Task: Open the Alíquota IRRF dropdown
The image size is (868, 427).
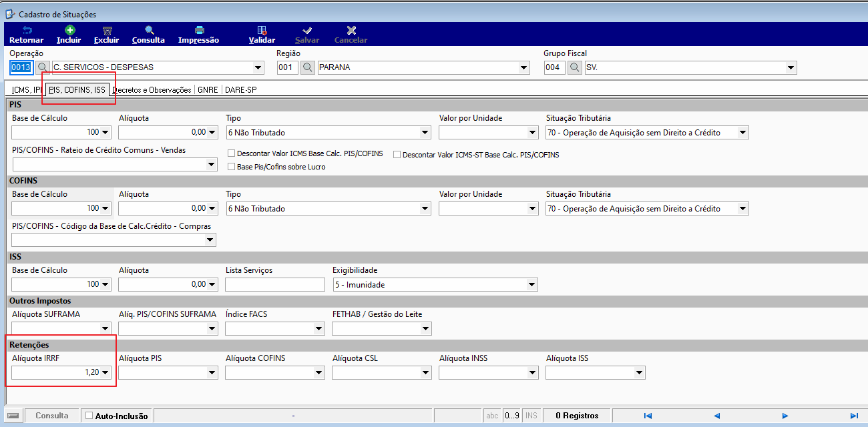Action: click(x=105, y=373)
